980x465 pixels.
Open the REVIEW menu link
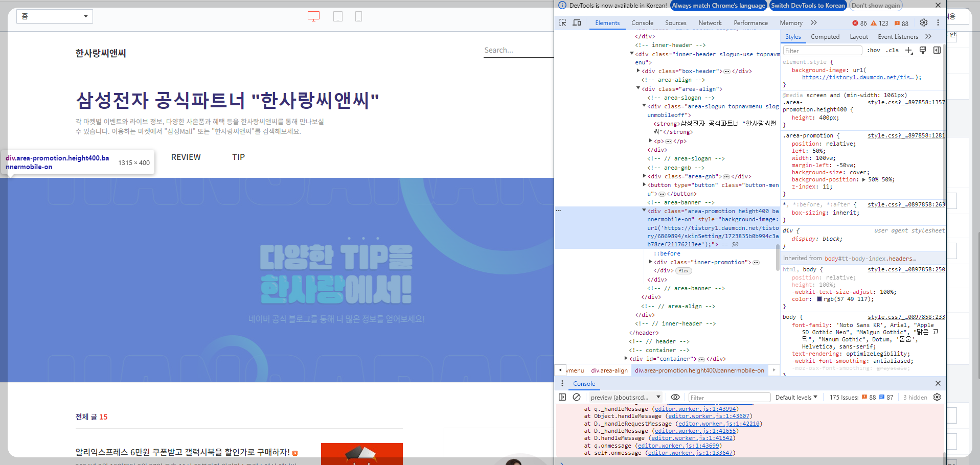186,157
